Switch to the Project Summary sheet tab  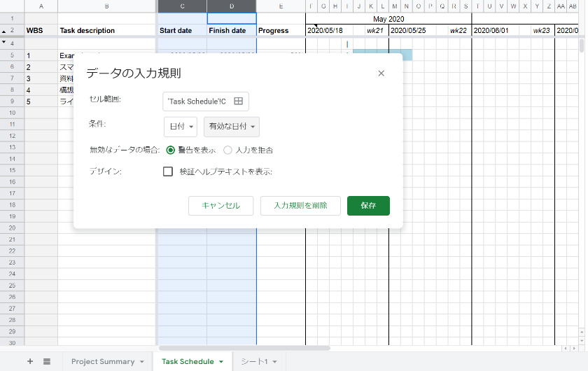pos(102,362)
